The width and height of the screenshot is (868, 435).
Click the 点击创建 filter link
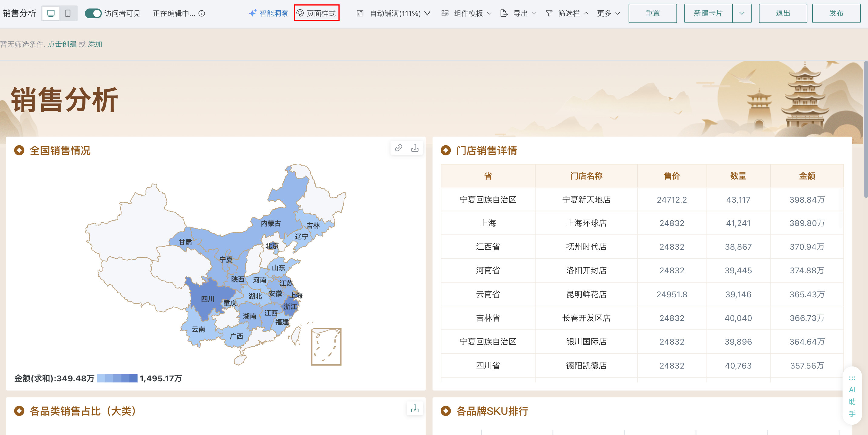click(62, 44)
